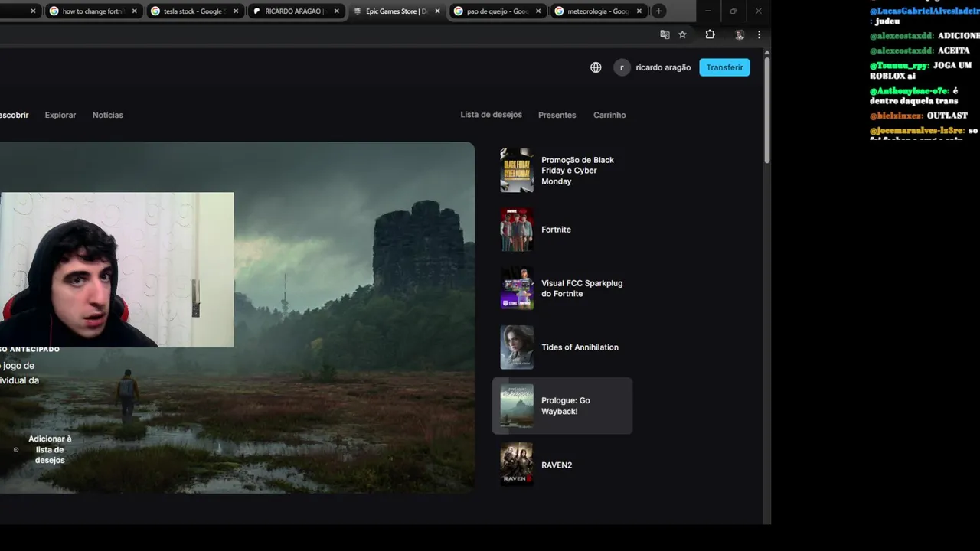Image resolution: width=980 pixels, height=551 pixels.
Task: Click @LucasGabrielAlvesladeir chat username
Action: [x=925, y=11]
